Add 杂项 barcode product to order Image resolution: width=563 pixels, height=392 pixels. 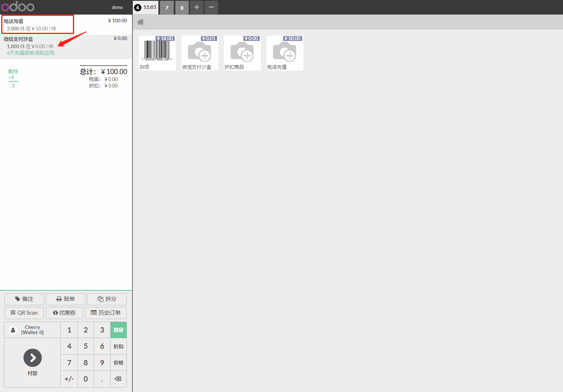[157, 53]
